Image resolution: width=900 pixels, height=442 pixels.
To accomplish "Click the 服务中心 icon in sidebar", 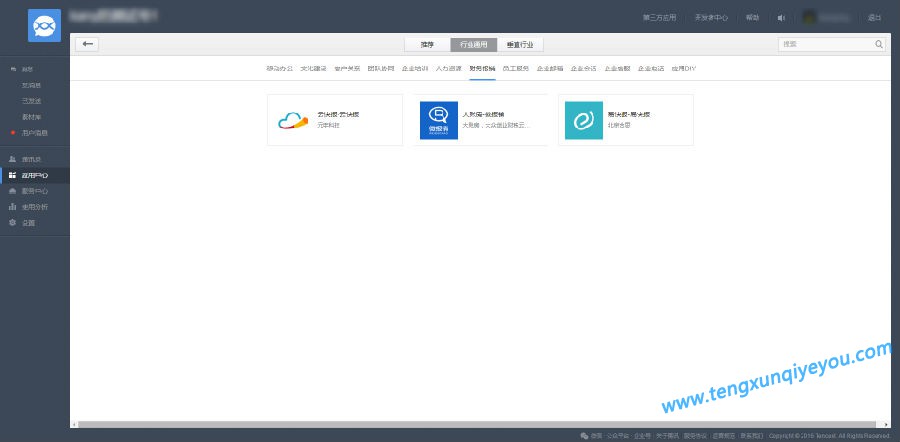I will coord(13,191).
